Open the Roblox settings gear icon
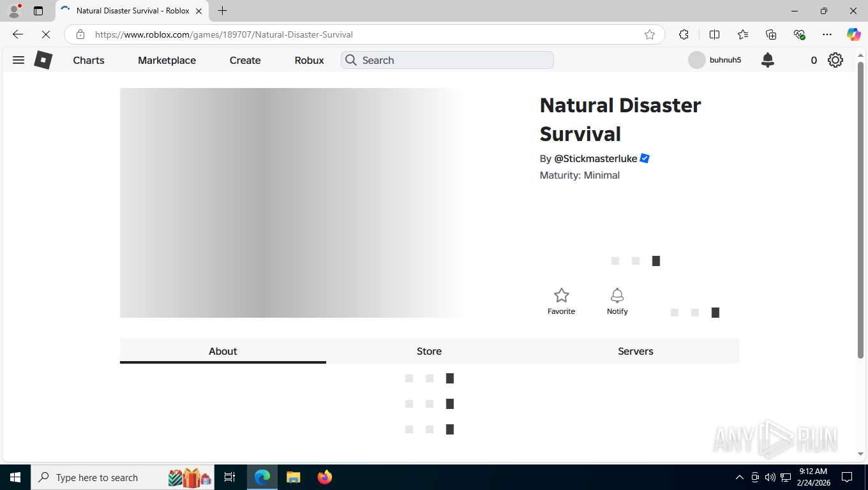This screenshot has width=868, height=490. (835, 60)
